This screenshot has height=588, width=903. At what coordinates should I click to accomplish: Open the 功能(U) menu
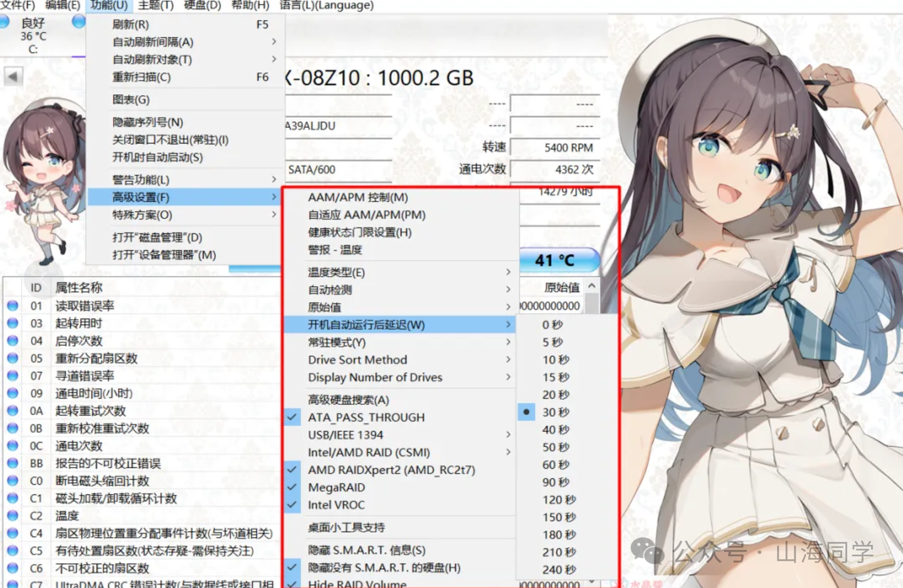(109, 6)
